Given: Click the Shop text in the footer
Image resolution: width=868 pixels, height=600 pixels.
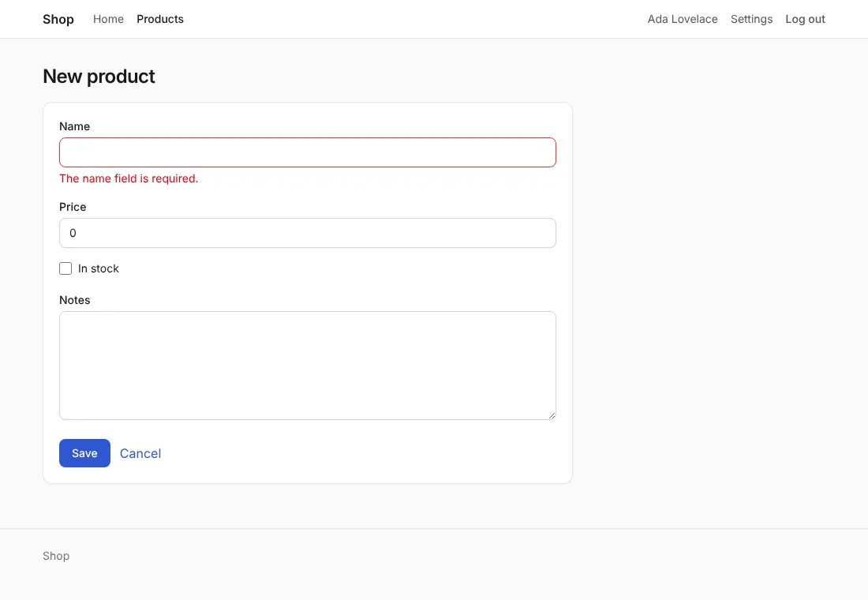Looking at the screenshot, I should point(56,556).
